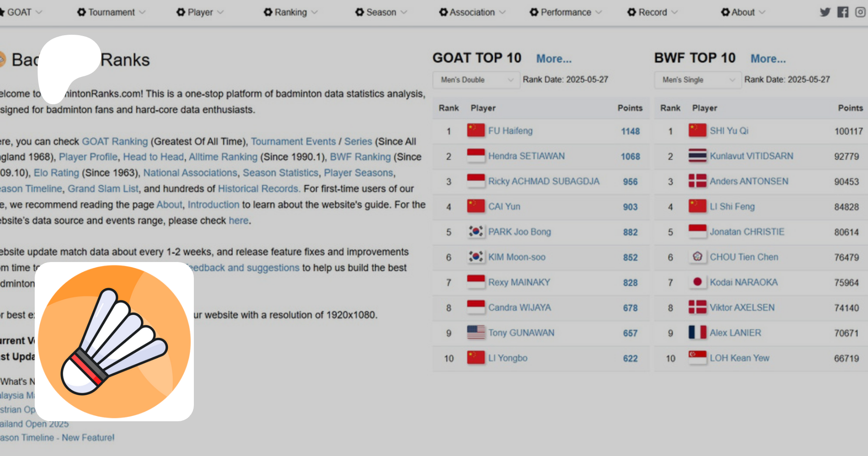Click USA flag beside Tony GUNAWAN

pyautogui.click(x=475, y=332)
